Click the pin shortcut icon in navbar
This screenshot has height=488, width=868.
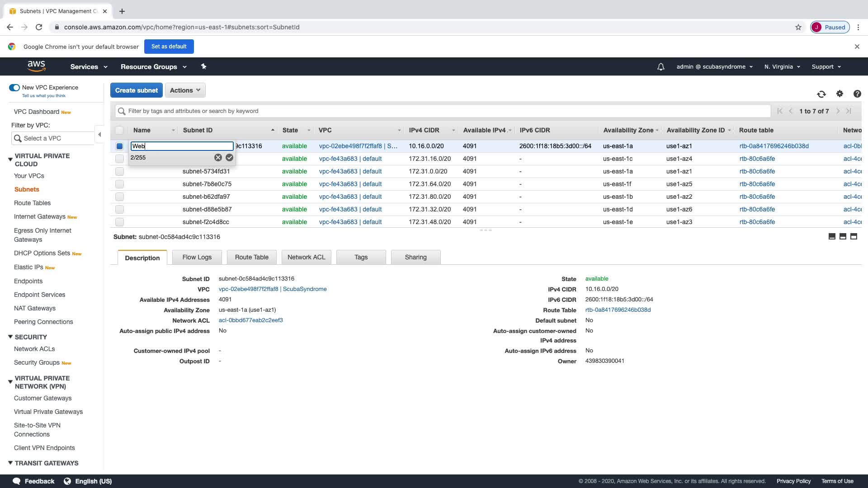click(x=203, y=66)
